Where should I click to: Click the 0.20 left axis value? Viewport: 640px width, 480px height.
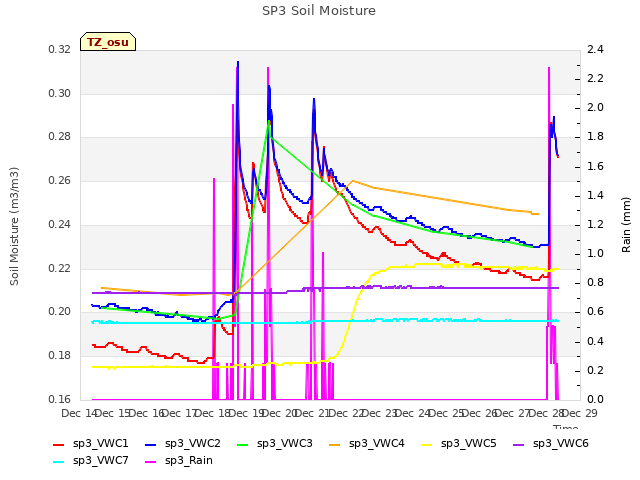(x=60, y=312)
